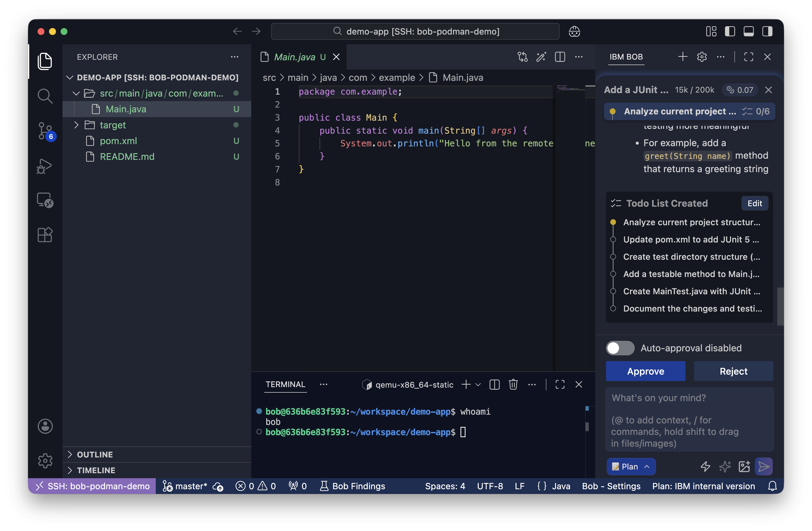This screenshot has height=531, width=812.
Task: Open the Remote Explorer view
Action: (x=45, y=200)
